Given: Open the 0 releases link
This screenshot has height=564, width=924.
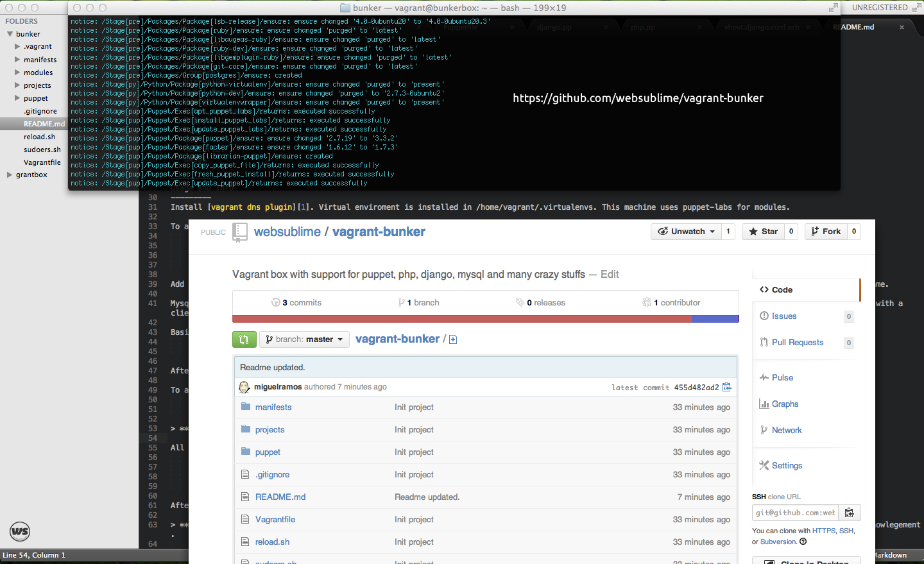Looking at the screenshot, I should 540,303.
